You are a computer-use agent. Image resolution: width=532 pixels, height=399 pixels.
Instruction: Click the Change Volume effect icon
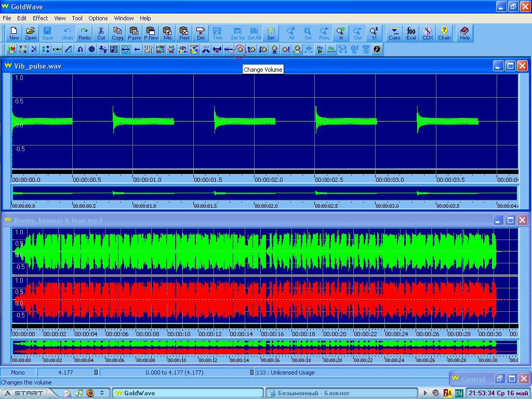click(240, 49)
